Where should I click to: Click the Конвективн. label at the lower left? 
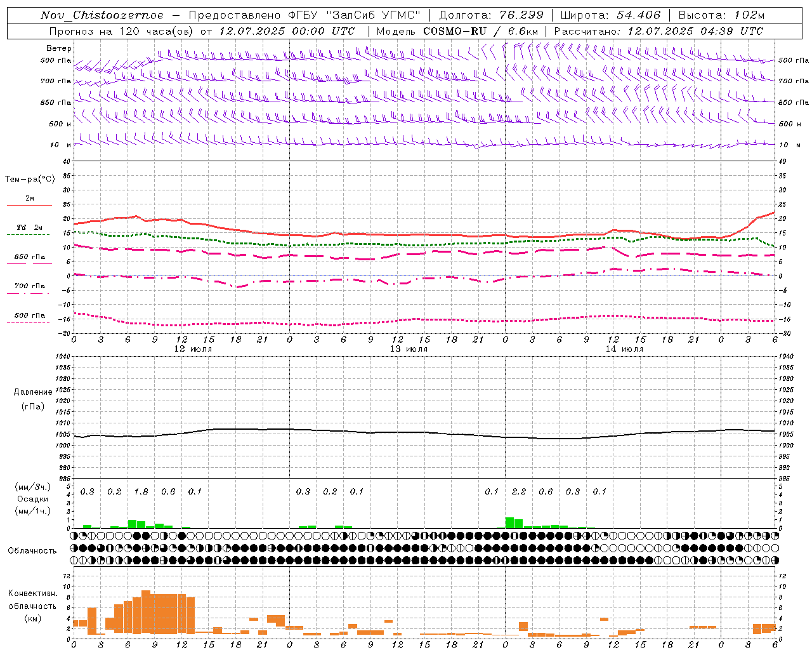32,594
